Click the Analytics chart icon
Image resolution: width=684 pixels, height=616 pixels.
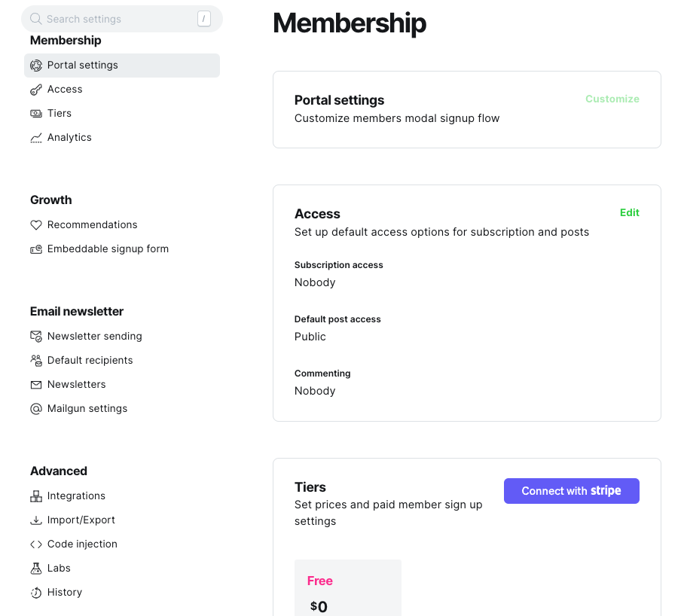pyautogui.click(x=36, y=138)
